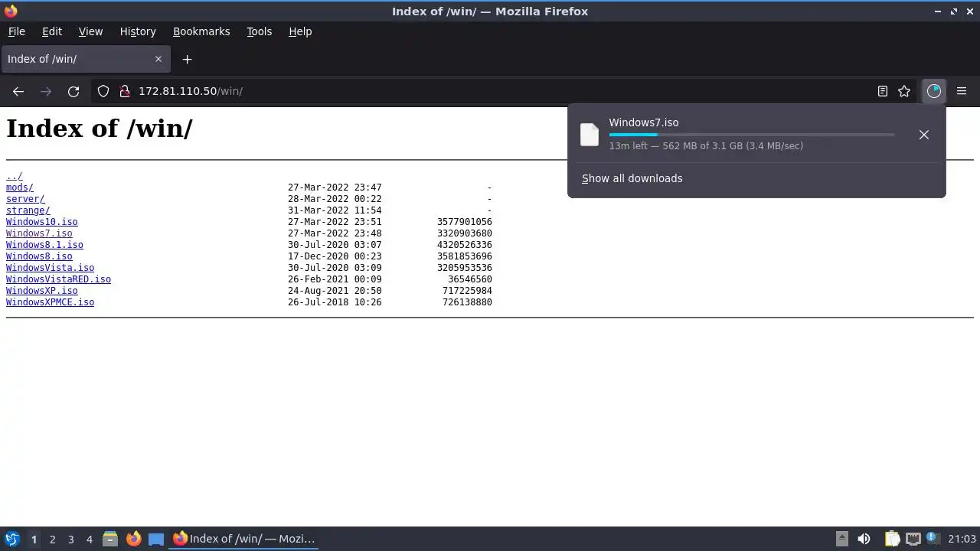Click the 21:03 clock

[x=962, y=539]
